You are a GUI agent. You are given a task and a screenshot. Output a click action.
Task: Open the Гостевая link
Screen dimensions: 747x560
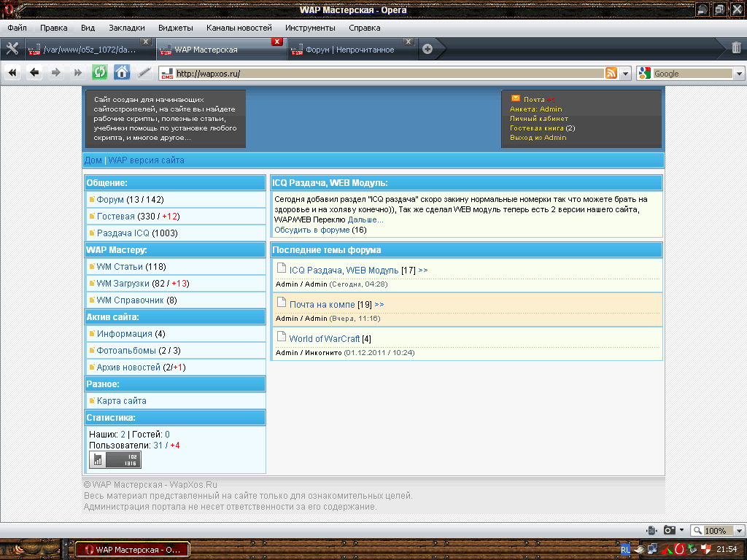pos(116,216)
